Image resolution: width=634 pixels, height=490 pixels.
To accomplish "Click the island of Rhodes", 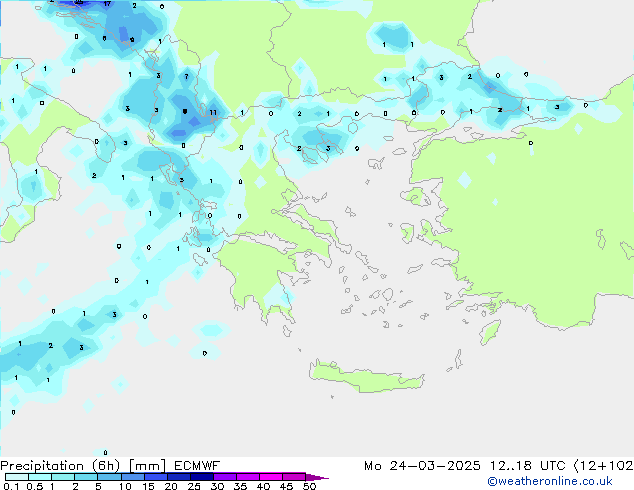I will click(490, 332).
